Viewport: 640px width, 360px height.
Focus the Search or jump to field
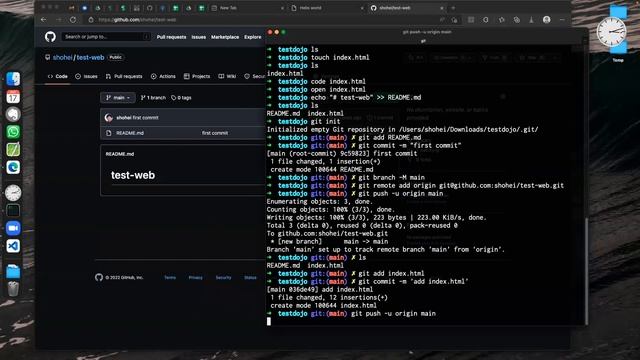click(106, 37)
